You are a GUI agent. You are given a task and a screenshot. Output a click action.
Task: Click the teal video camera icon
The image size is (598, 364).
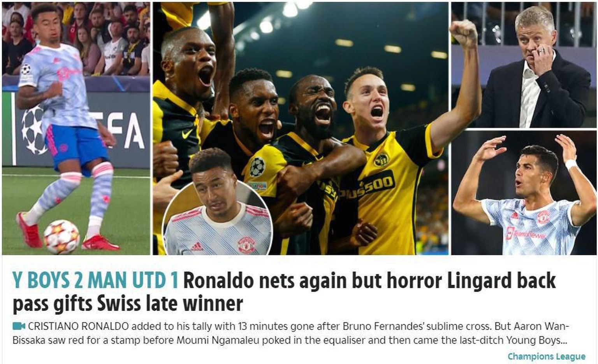[x=19, y=326]
